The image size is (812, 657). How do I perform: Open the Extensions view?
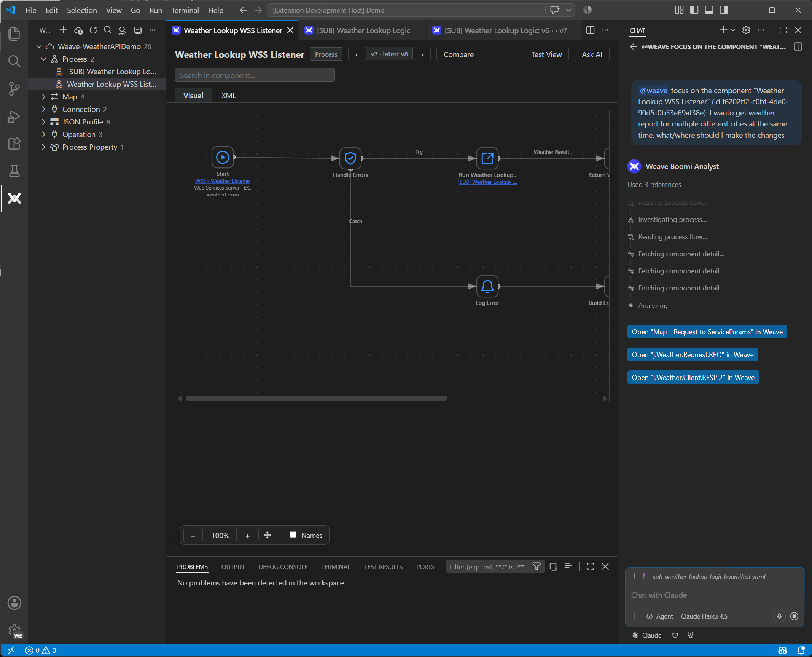coord(14,144)
